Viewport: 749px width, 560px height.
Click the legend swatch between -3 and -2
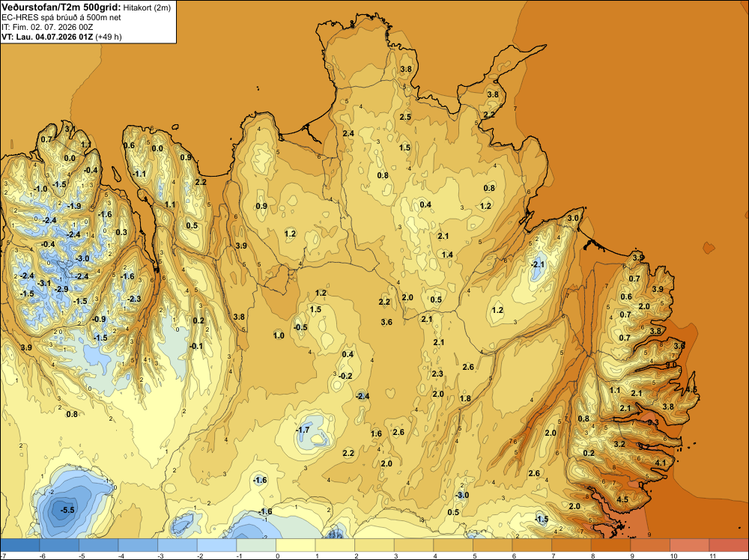coord(178,545)
